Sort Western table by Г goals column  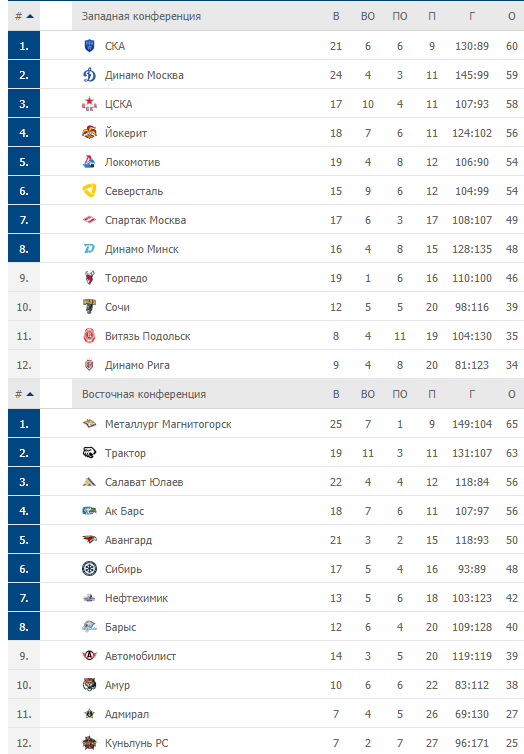pyautogui.click(x=472, y=16)
